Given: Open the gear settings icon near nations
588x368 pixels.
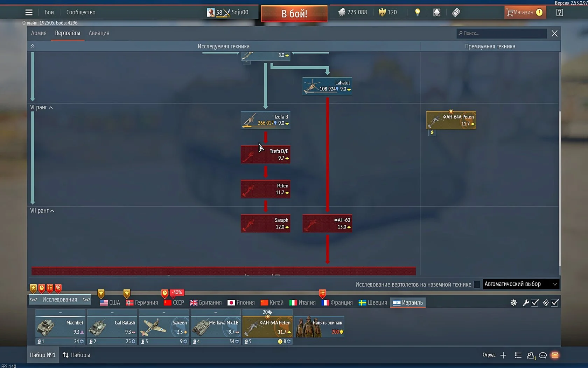Looking at the screenshot, I should [513, 303].
